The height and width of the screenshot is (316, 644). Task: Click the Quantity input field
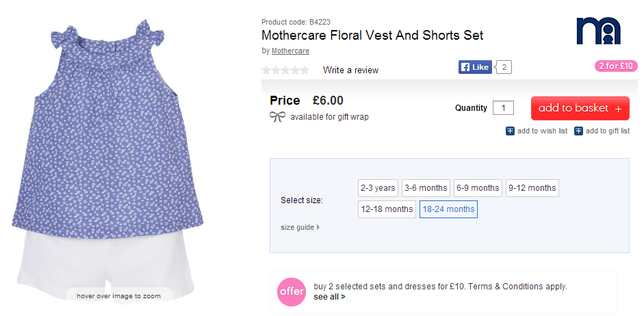[x=503, y=108]
